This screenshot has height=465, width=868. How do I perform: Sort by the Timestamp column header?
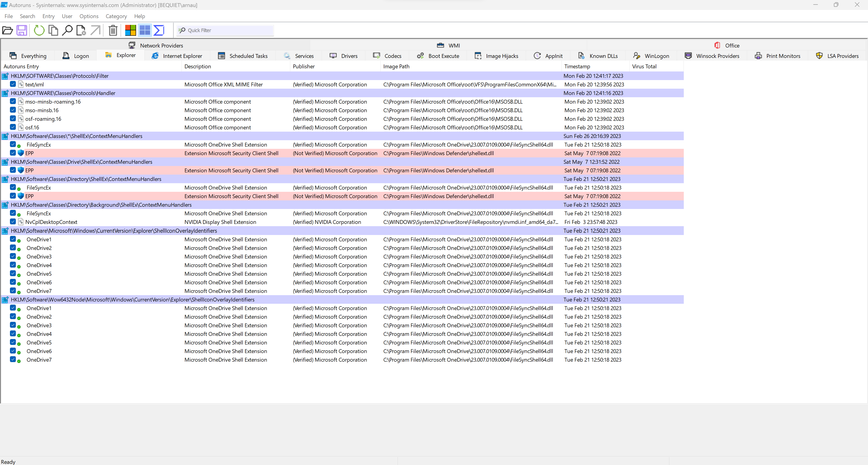(x=596, y=66)
